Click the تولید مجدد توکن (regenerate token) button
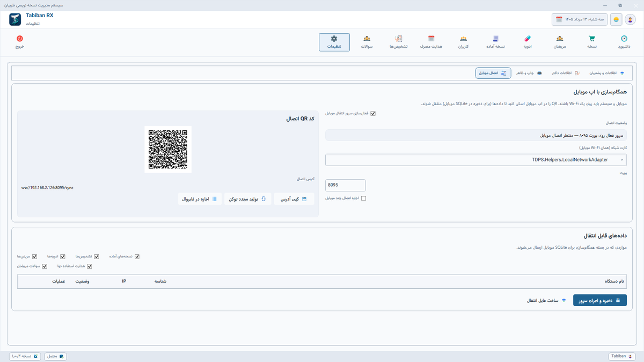This screenshot has height=362, width=644. [248, 199]
